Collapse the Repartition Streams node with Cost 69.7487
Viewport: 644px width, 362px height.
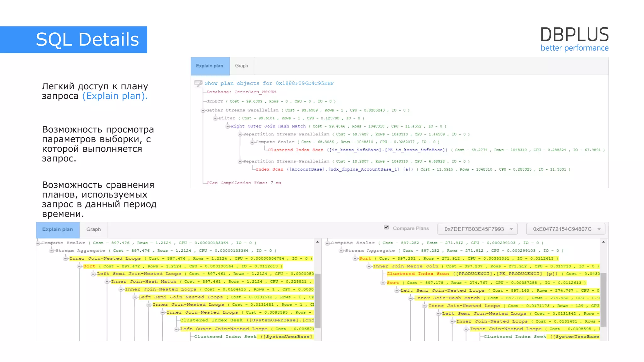tap(240, 134)
